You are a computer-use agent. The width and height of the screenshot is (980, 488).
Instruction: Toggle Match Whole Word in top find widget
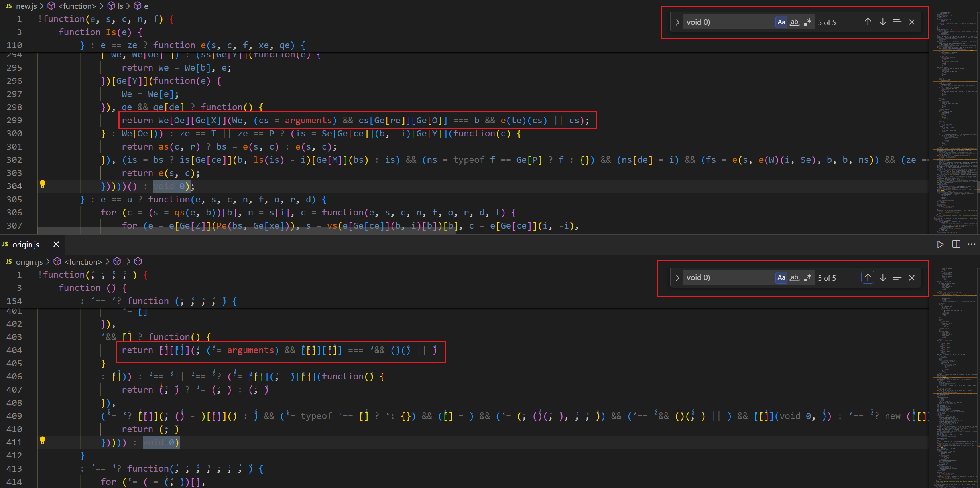pyautogui.click(x=794, y=22)
